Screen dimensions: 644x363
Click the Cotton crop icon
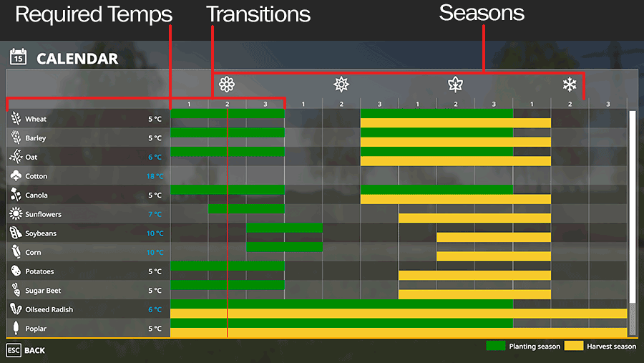pos(16,175)
